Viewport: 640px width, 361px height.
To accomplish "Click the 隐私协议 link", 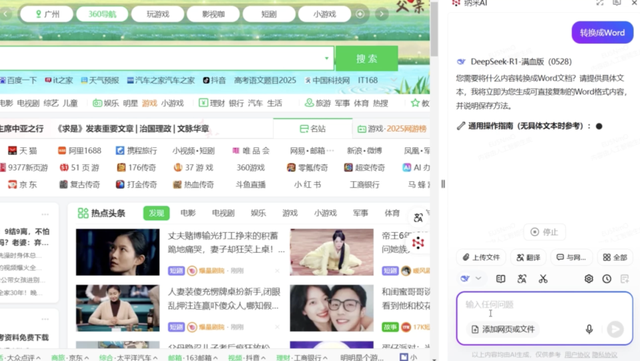I will click(604, 355).
